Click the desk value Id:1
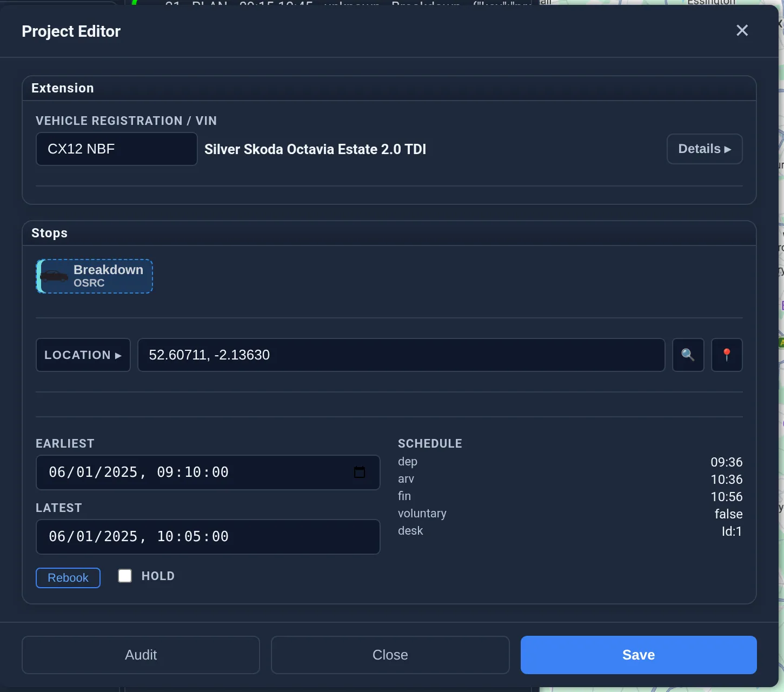The image size is (784, 692). 732,531
